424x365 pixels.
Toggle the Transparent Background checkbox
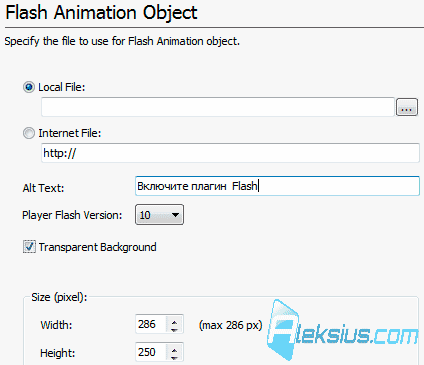tap(29, 247)
